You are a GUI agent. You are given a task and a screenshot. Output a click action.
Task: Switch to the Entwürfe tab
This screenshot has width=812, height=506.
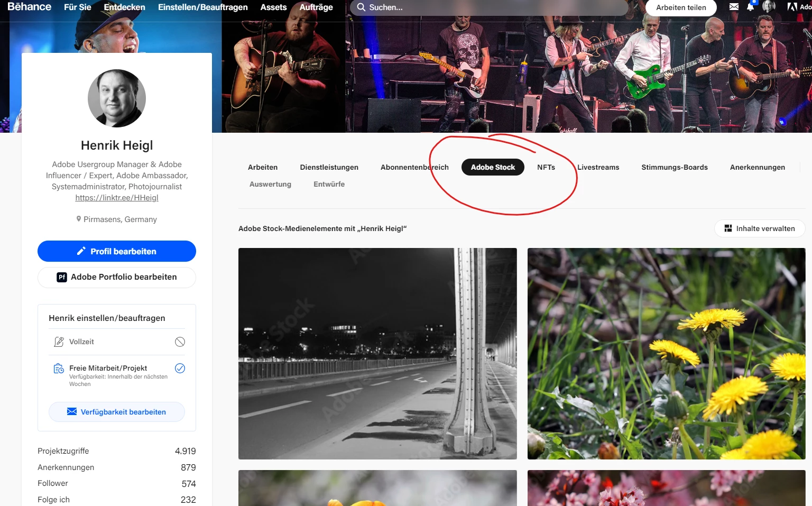(329, 184)
